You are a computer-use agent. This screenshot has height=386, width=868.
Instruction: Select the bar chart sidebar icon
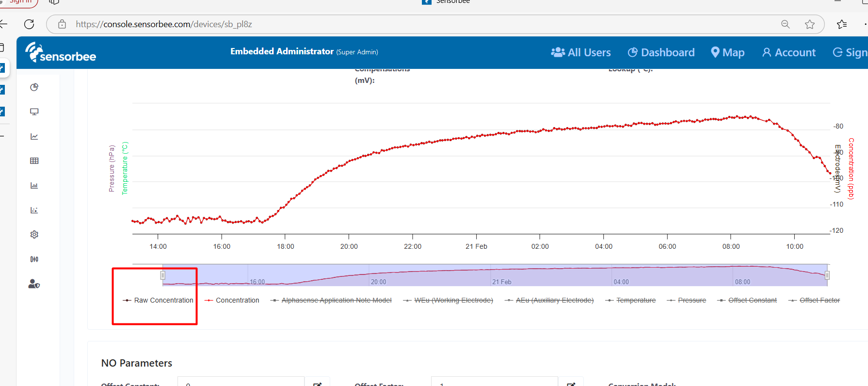point(34,185)
